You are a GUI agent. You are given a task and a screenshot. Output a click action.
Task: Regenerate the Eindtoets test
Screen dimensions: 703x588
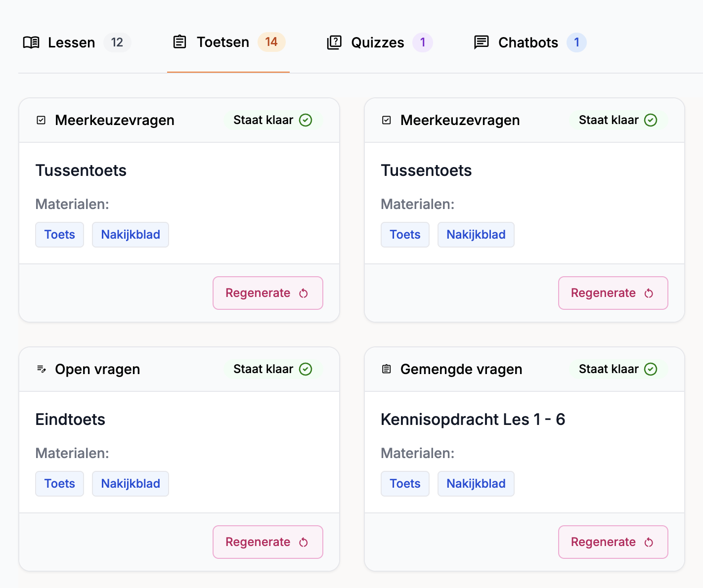pos(267,542)
